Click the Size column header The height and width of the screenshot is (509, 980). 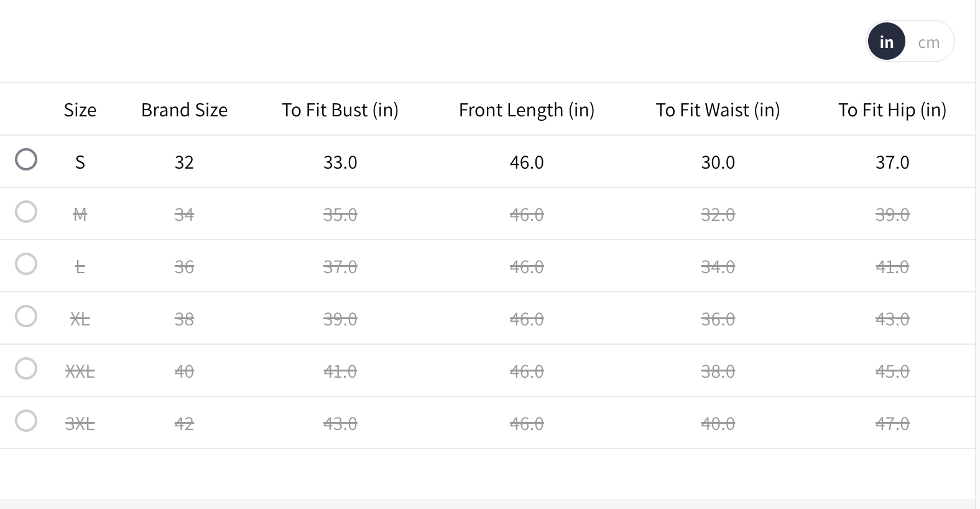(x=80, y=110)
